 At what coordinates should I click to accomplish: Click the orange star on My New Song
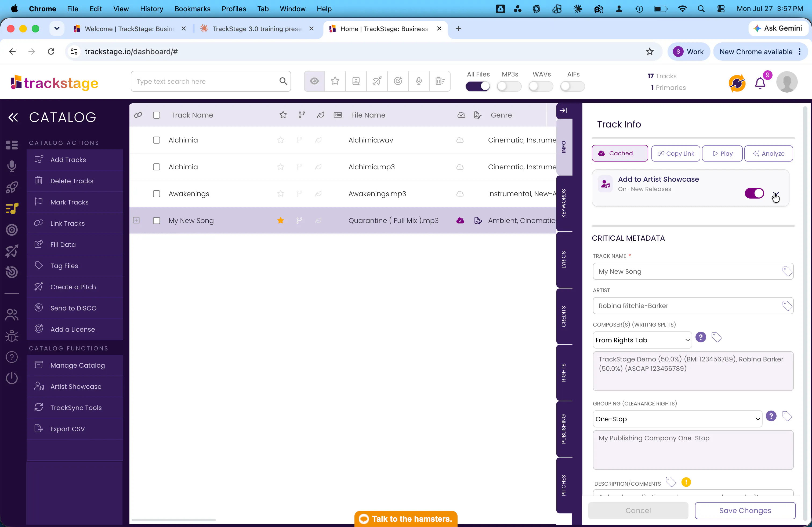click(280, 220)
